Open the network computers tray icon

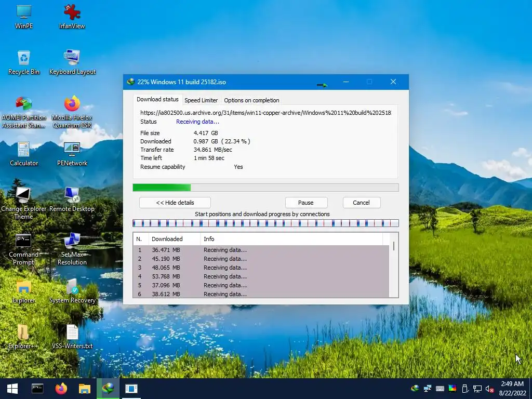click(428, 389)
